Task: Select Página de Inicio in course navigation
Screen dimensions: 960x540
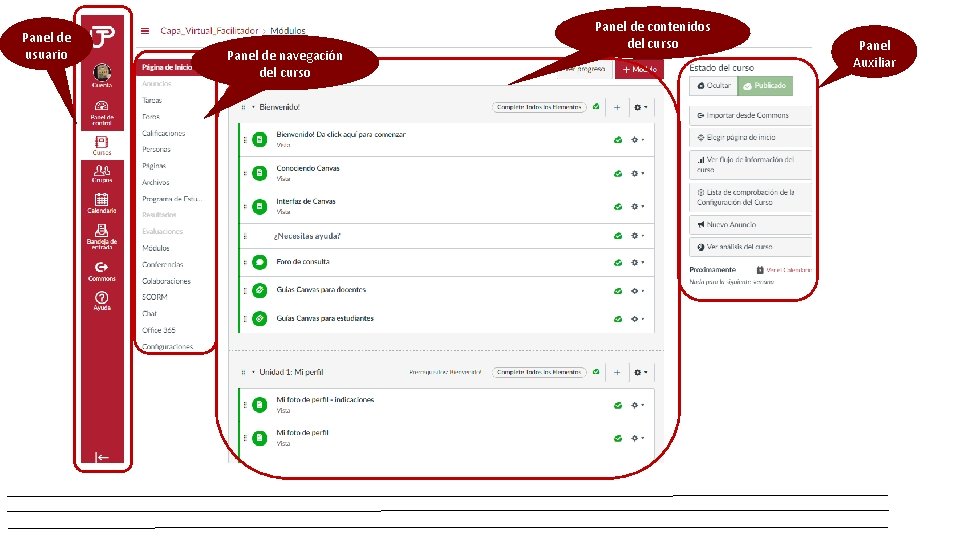Action: pos(167,67)
